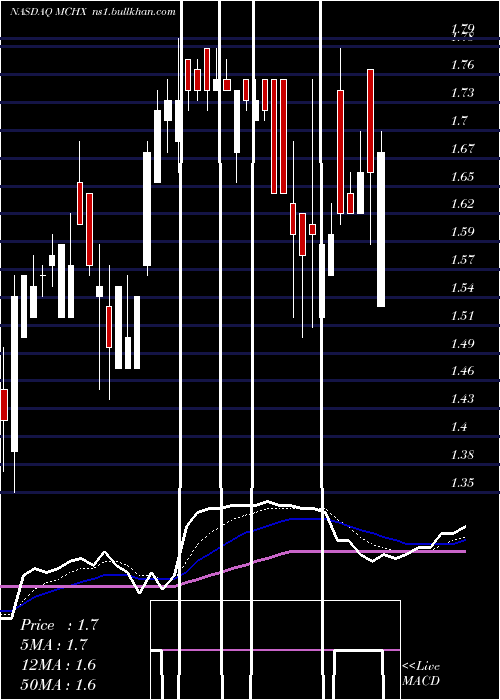
Task: Select the 1.38 price axis label
Action: pyautogui.click(x=462, y=455)
